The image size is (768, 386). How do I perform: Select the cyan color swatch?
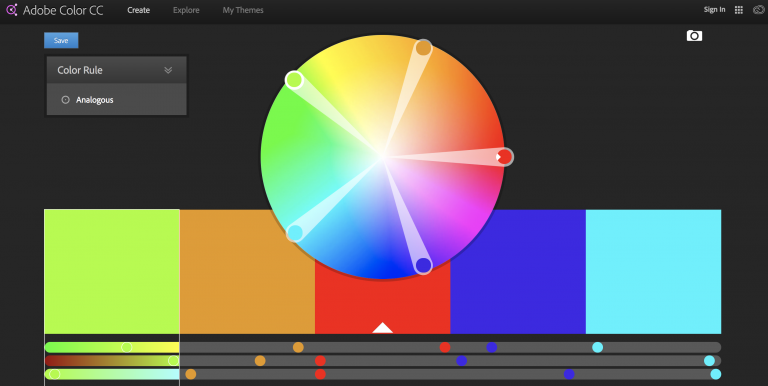653,272
